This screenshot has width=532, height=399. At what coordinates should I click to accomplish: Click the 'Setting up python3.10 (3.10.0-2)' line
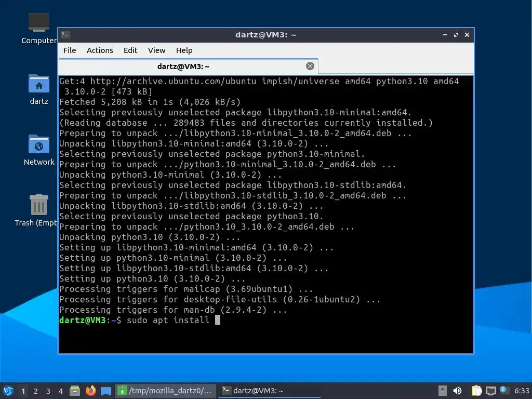click(x=152, y=278)
